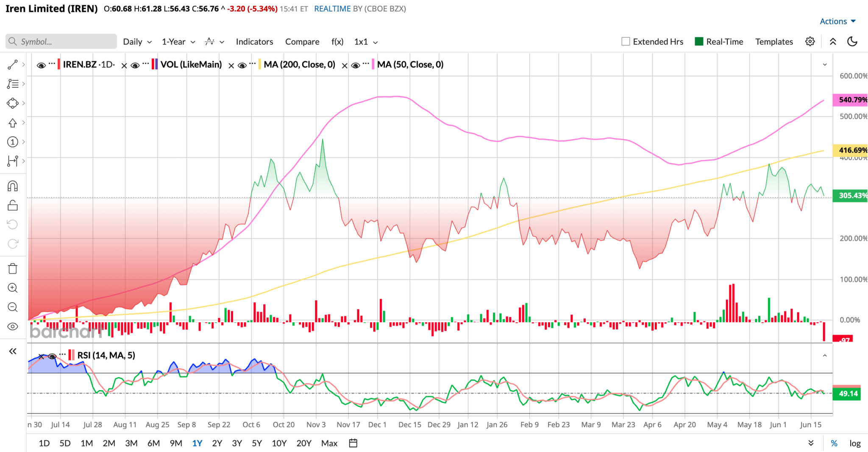
Task: Switch to dark mode moon toggle
Action: (852, 42)
